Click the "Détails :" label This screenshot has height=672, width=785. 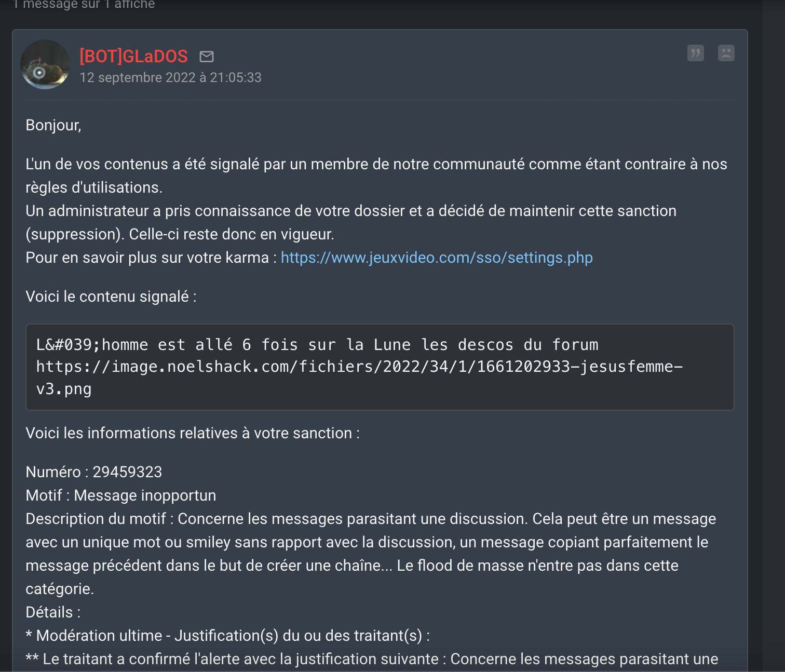(x=53, y=612)
